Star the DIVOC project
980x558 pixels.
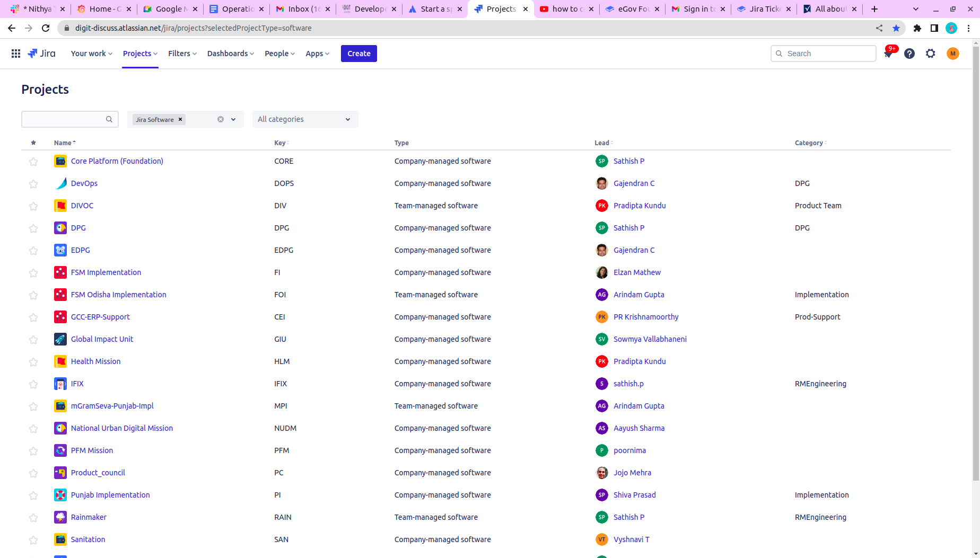(x=33, y=206)
